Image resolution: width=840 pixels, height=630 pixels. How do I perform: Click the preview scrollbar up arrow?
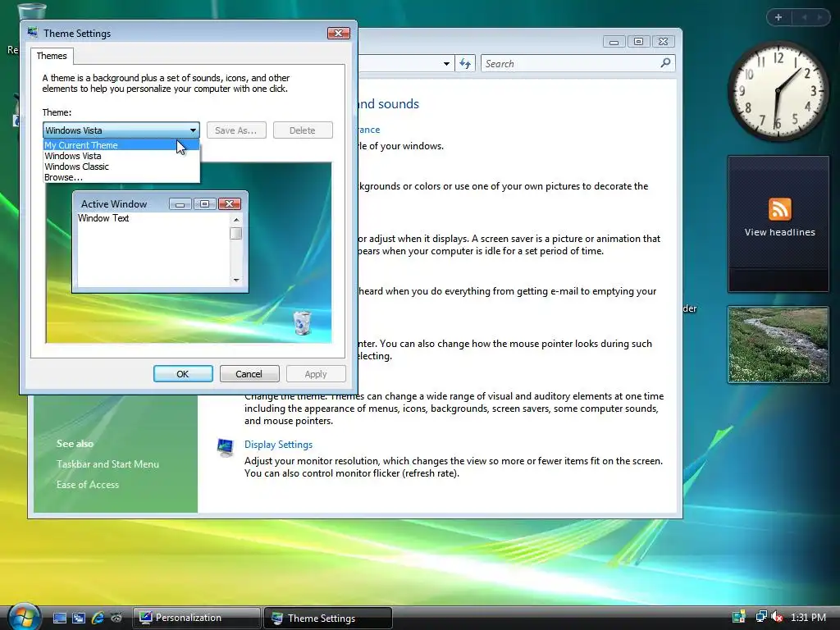point(236,220)
